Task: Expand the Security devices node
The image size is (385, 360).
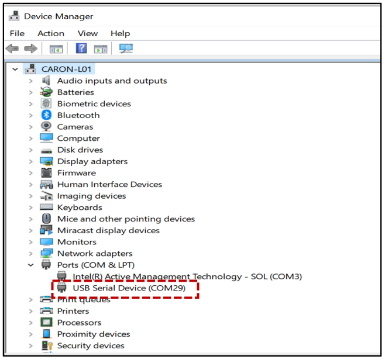Action: pyautogui.click(x=31, y=346)
